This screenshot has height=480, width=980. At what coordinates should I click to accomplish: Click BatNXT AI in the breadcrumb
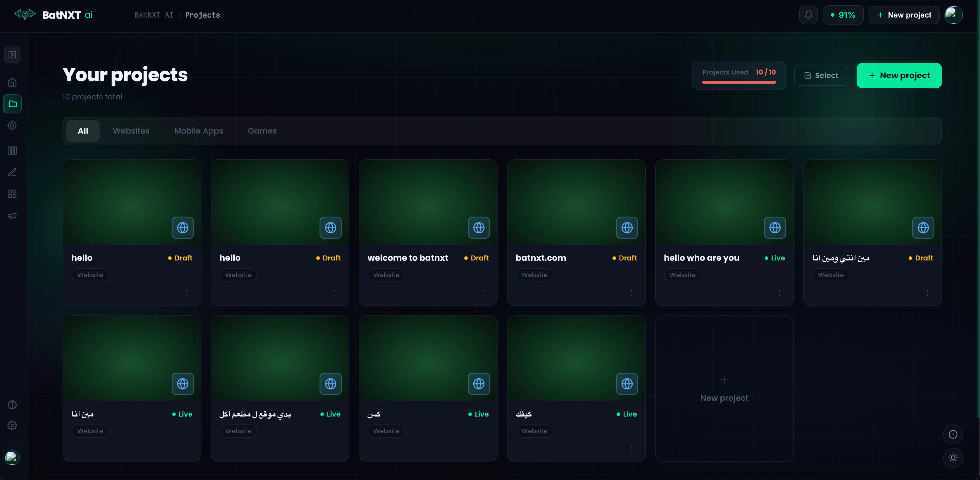[154, 15]
